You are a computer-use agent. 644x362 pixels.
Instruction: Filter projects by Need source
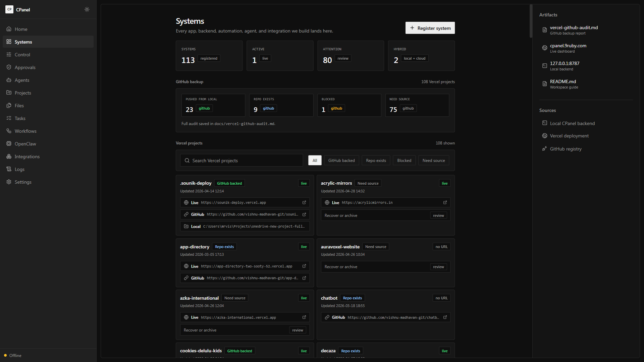434,161
